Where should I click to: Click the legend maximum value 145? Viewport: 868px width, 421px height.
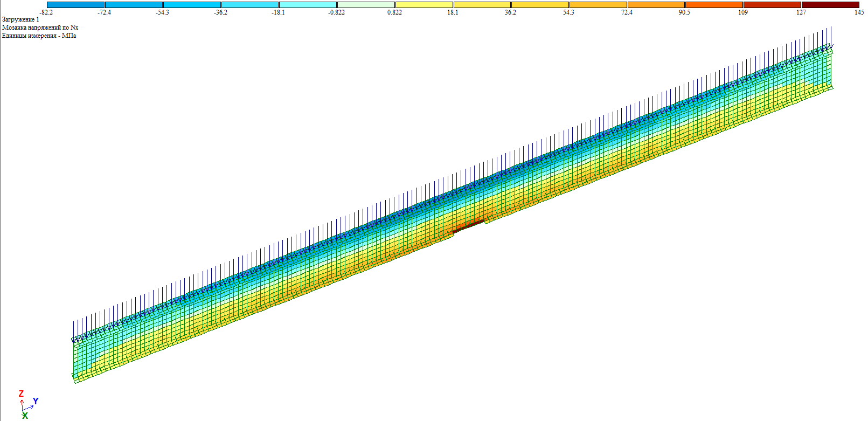(859, 12)
